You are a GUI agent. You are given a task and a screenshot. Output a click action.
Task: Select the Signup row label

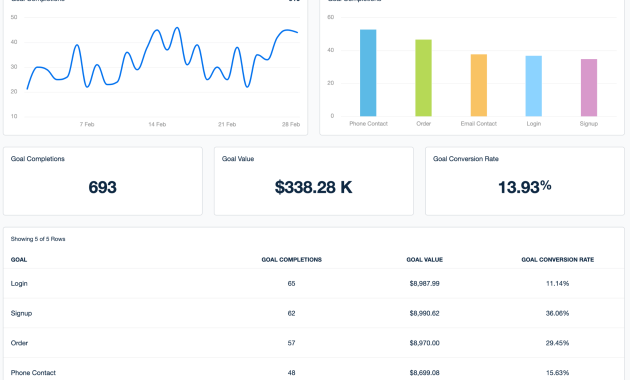tap(21, 313)
